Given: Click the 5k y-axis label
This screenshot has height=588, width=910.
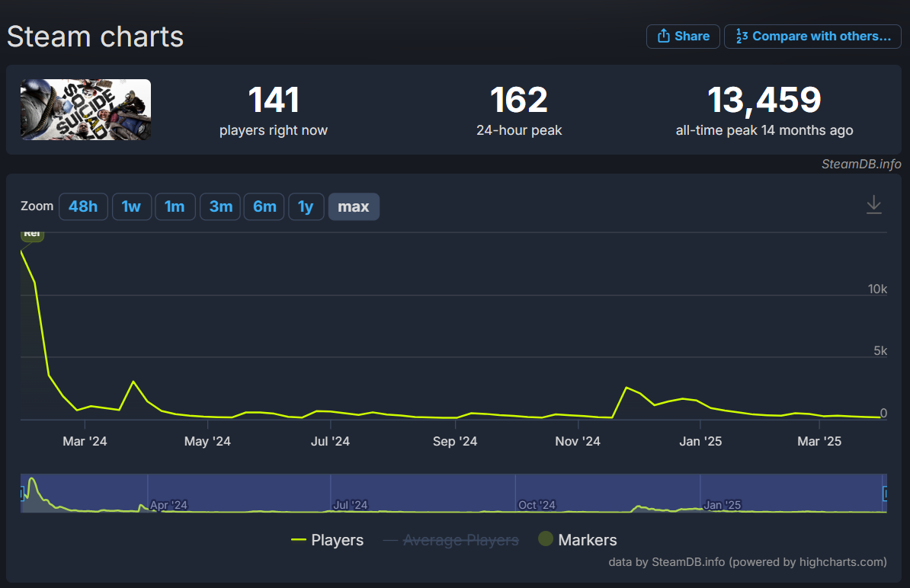Looking at the screenshot, I should (x=880, y=351).
